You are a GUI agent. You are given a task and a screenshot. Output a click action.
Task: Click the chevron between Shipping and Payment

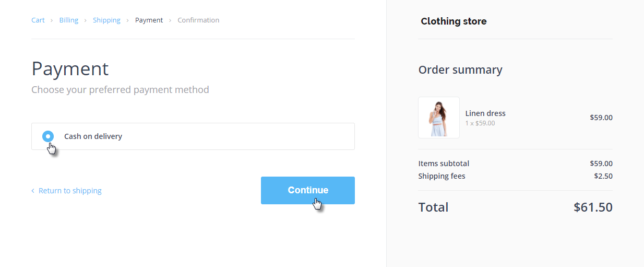point(128,20)
